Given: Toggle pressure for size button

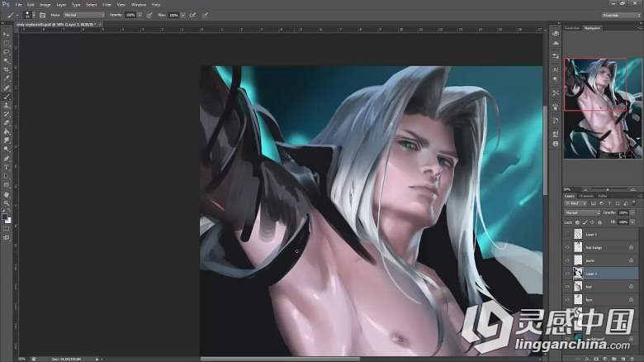Looking at the screenshot, I should pyautogui.click(x=205, y=15).
